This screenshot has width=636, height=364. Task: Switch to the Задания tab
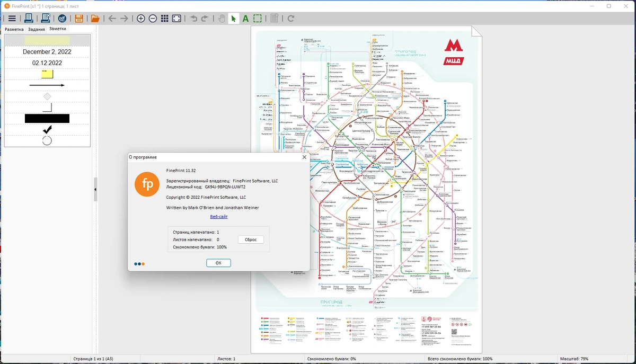point(37,29)
